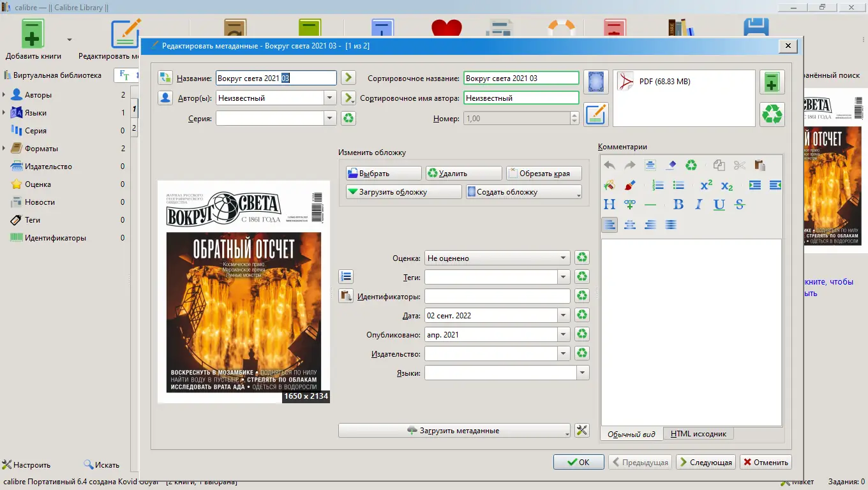Open the Языки dropdown list
The width and height of the screenshot is (868, 490).
582,373
